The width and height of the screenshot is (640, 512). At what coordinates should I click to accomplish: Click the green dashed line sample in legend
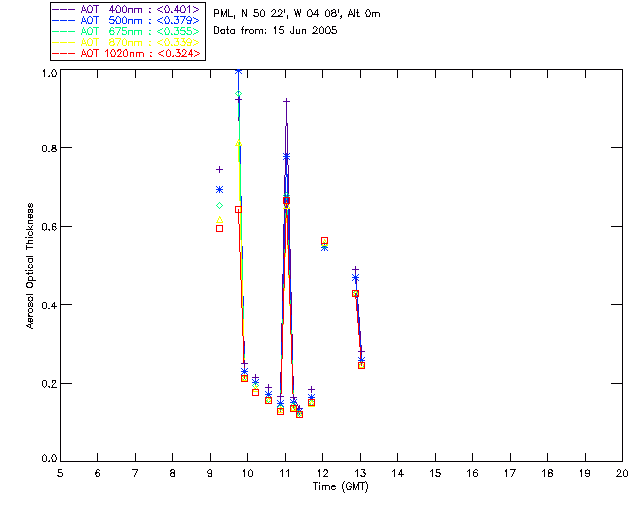[x=63, y=31]
